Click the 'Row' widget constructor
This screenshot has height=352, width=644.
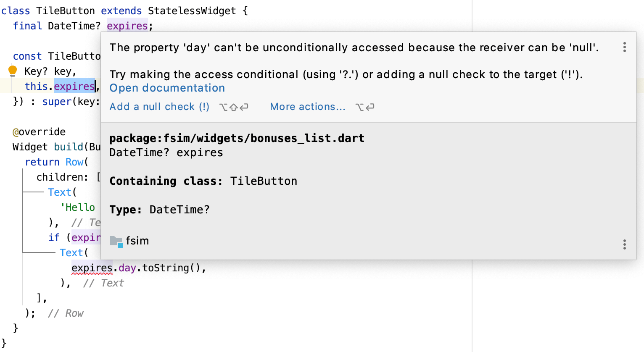point(74,162)
